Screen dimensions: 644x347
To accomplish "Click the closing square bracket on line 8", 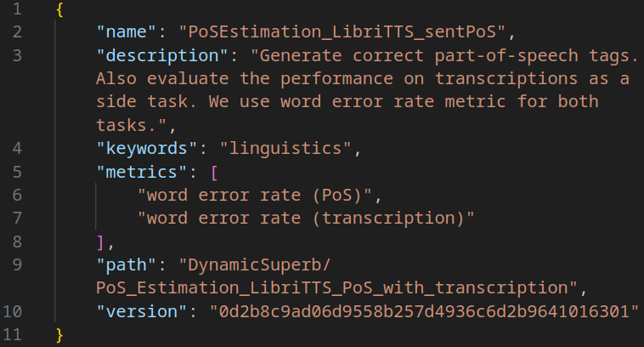I will pyautogui.click(x=99, y=241).
